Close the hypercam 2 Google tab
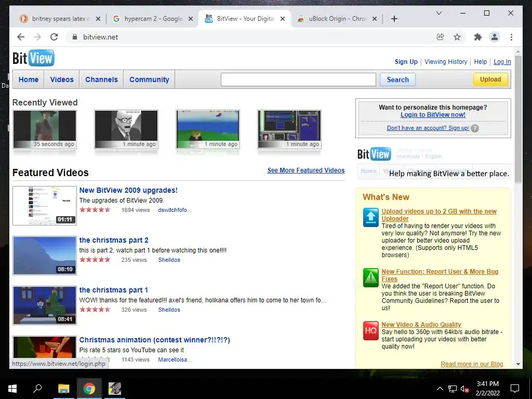532x399 pixels. pos(191,19)
